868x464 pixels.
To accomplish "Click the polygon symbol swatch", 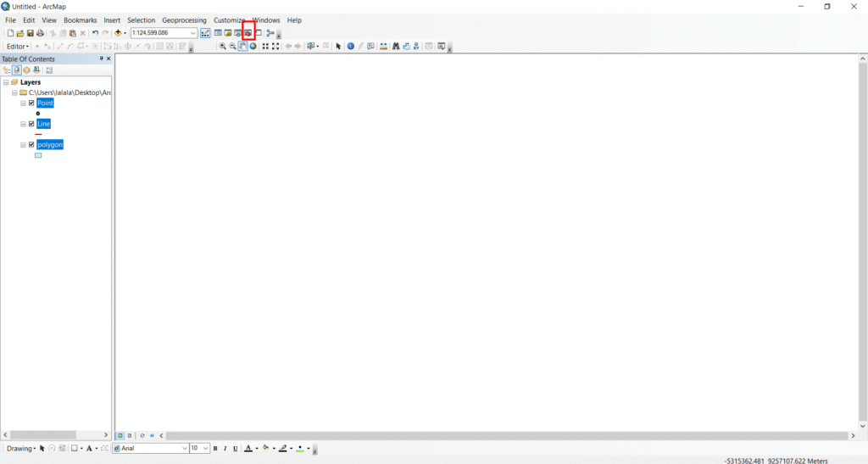I will (x=38, y=155).
